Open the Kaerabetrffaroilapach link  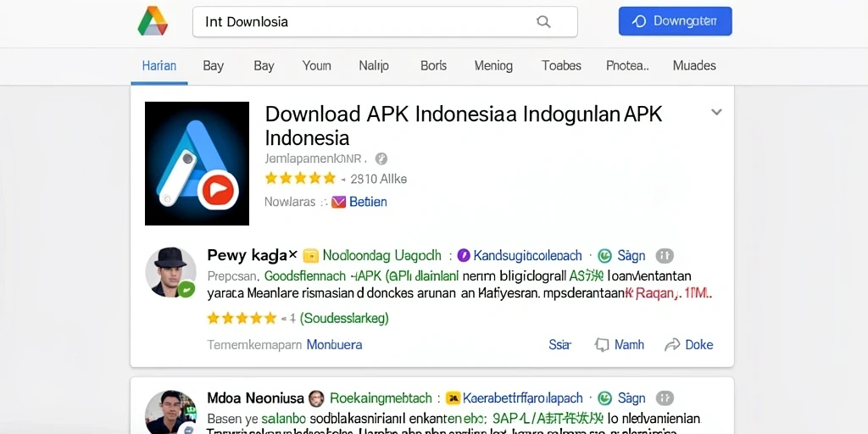(523, 398)
